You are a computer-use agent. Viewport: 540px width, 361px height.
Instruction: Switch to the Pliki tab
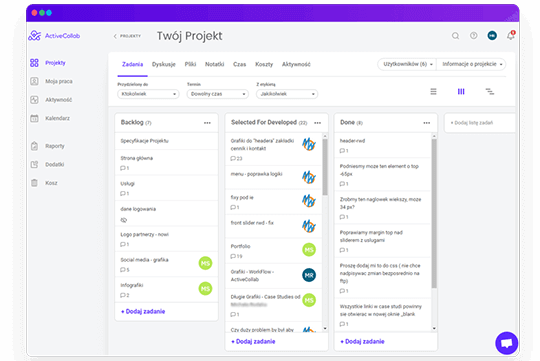click(190, 64)
